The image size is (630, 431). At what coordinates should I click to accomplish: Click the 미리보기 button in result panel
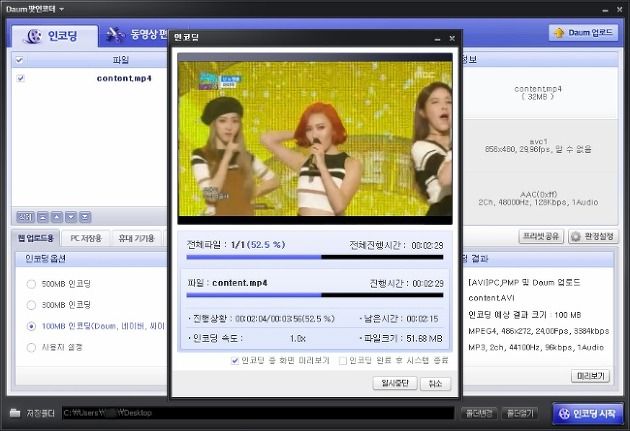pos(590,376)
